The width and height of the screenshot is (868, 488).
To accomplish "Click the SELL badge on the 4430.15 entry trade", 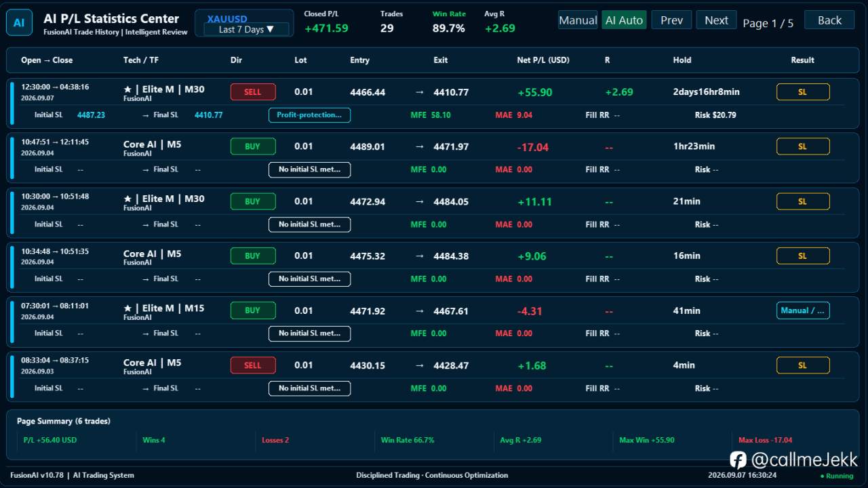I will (x=253, y=365).
